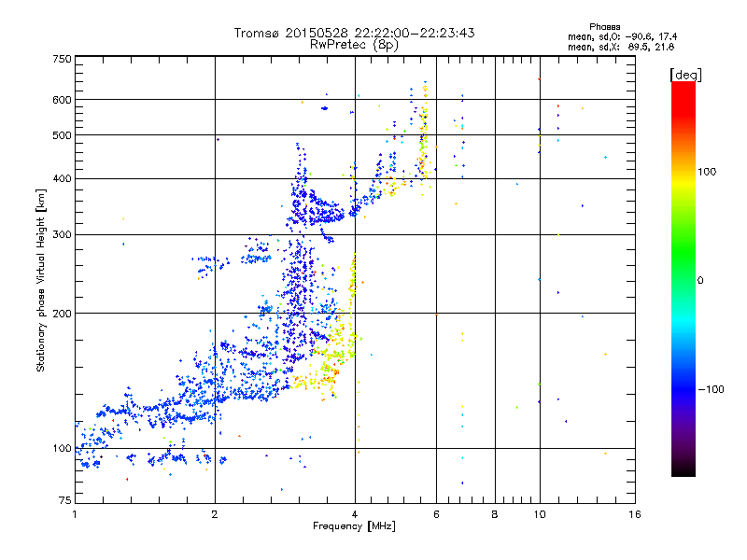Click the 'Stationary phase Virtual Height [km]' axis label
The height and width of the screenshot is (560, 747).
(x=41, y=280)
